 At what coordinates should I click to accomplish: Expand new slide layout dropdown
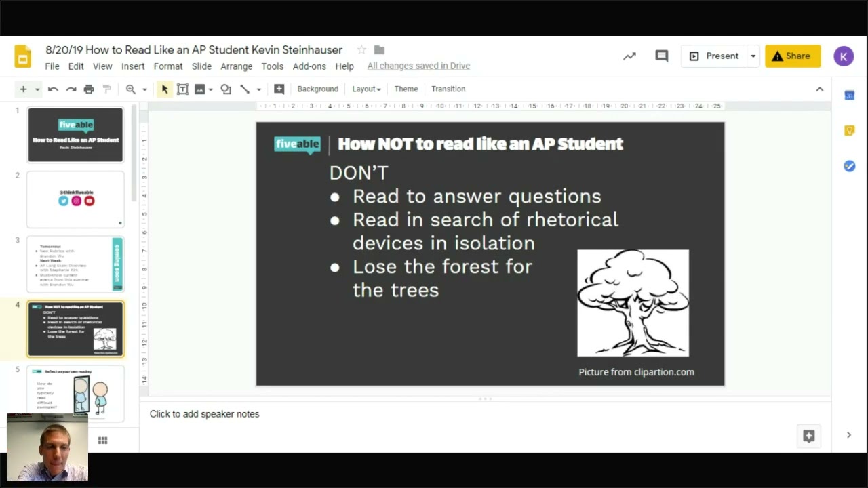[37, 89]
